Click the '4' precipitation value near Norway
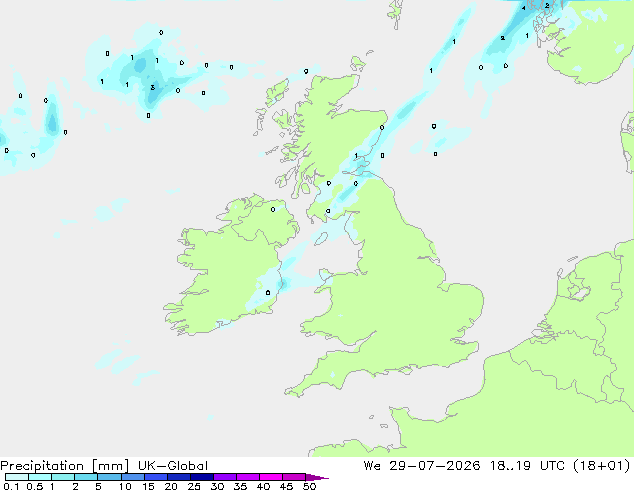This screenshot has width=634, height=490. [524, 8]
